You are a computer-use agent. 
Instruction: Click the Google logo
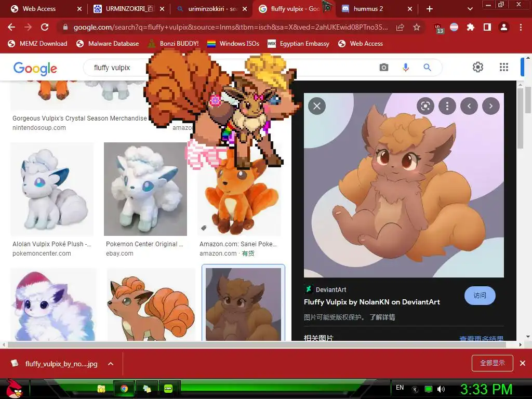pos(35,69)
